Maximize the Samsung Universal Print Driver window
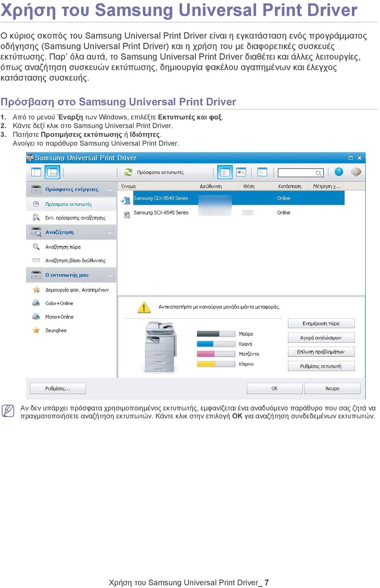The height and width of the screenshot is (588, 380). (x=350, y=158)
